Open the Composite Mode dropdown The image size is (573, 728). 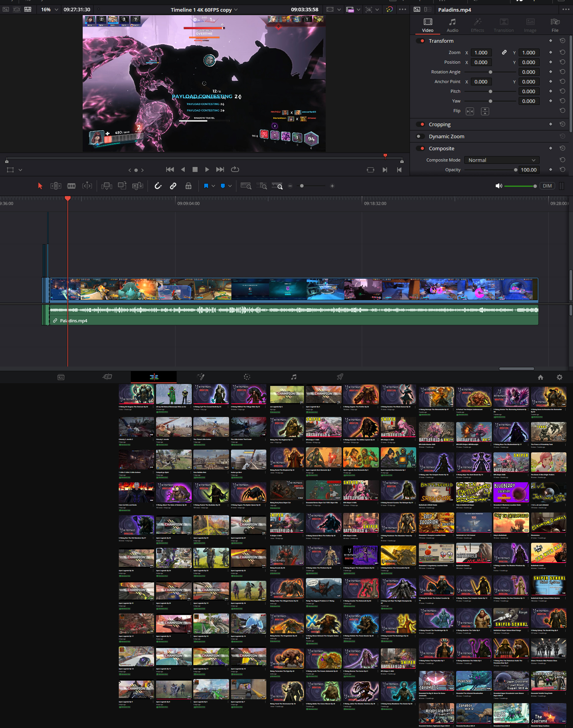tap(502, 160)
